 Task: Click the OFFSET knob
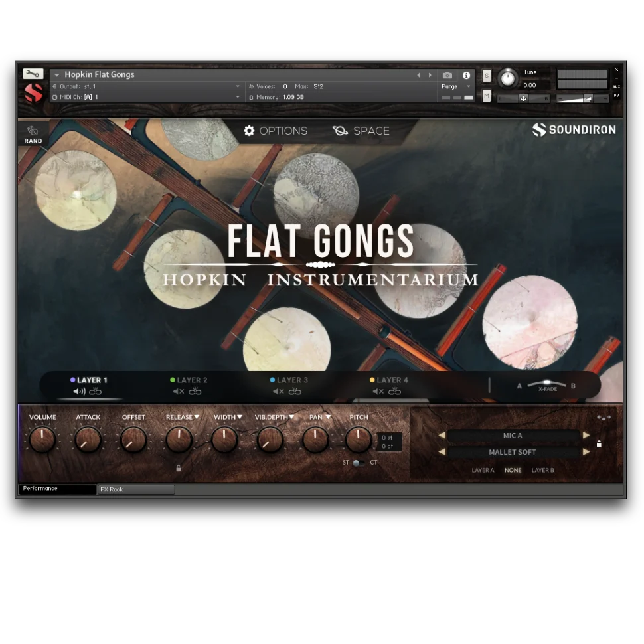(133, 440)
